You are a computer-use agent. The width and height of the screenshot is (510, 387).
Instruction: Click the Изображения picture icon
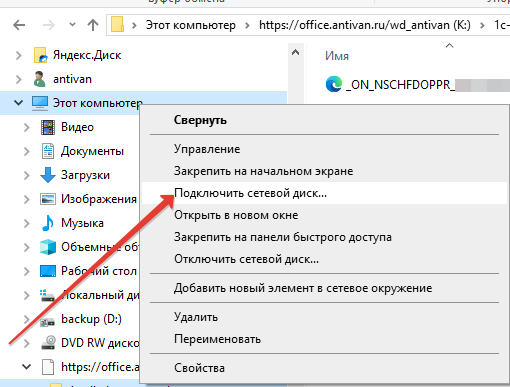48,199
